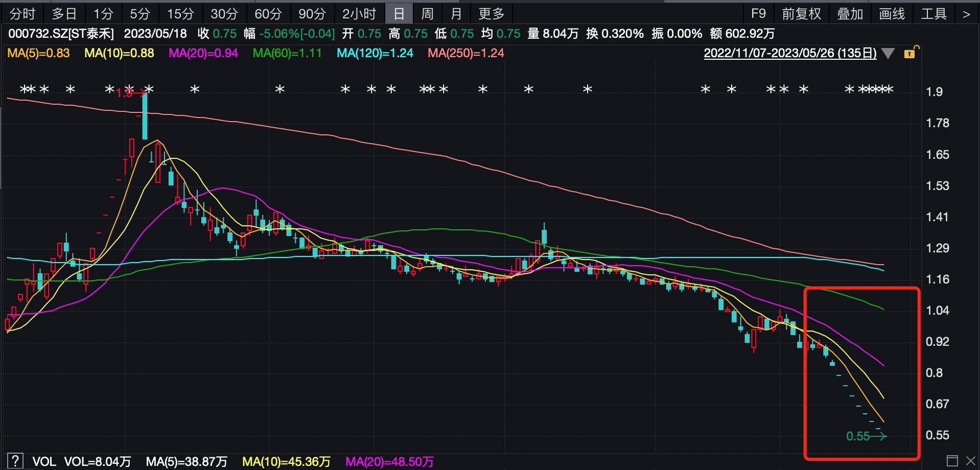Select the 月 monthly chart tab
This screenshot has height=470, width=980.
(x=456, y=14)
